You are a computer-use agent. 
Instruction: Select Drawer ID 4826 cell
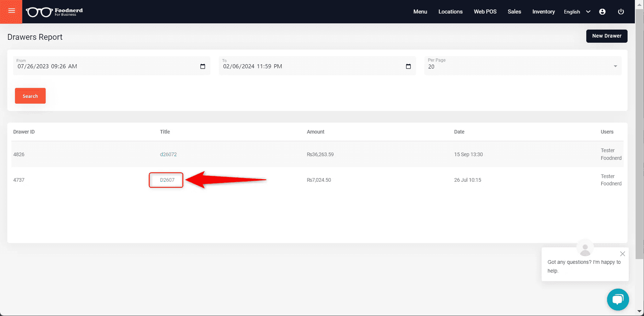(19, 154)
